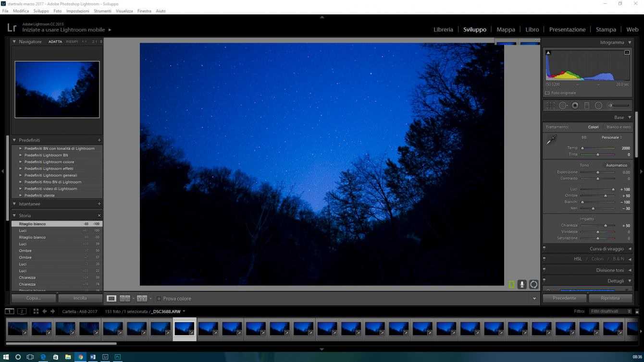Create a snapshot with plus icon in Istantanee
The height and width of the screenshot is (362, 644).
tap(99, 204)
